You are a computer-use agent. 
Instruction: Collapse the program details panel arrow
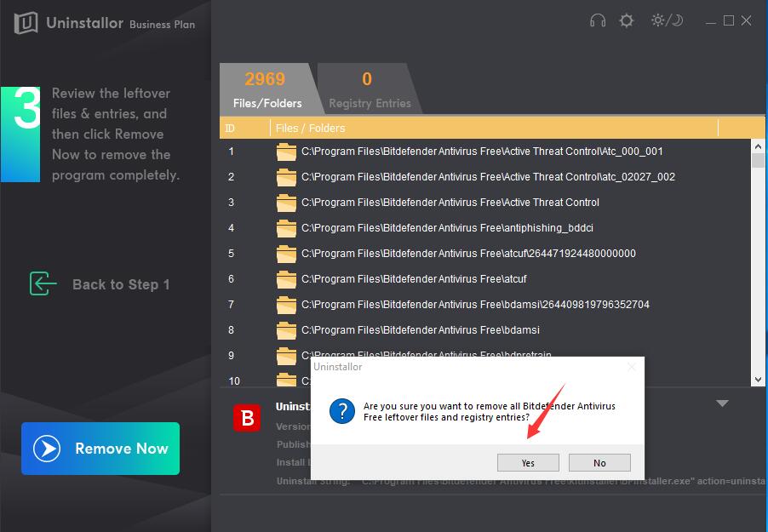(x=723, y=403)
